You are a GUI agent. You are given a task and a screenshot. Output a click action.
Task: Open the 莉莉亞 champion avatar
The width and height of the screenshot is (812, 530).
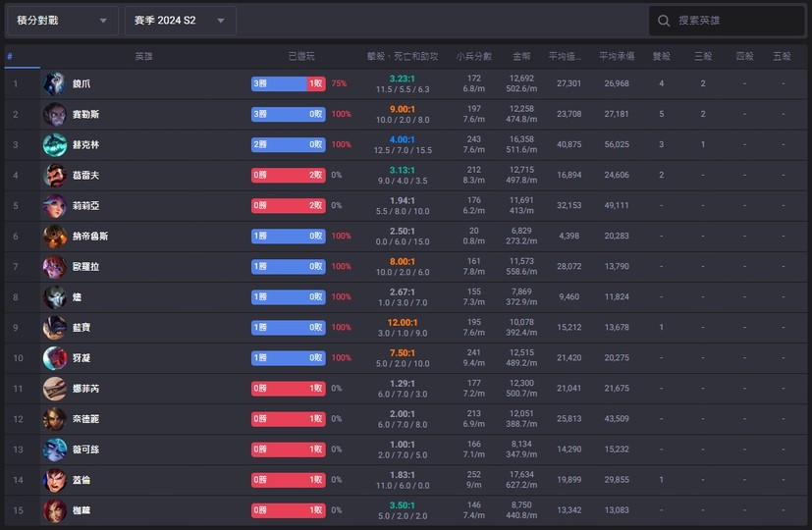[55, 206]
